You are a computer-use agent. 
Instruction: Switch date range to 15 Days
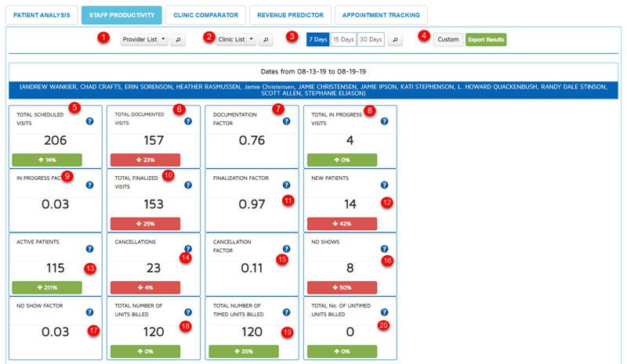[x=342, y=39]
